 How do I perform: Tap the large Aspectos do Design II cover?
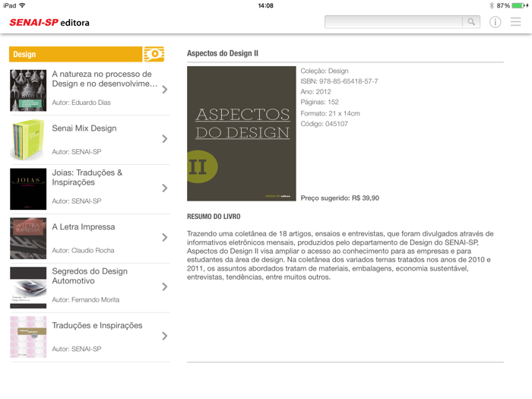point(242,134)
